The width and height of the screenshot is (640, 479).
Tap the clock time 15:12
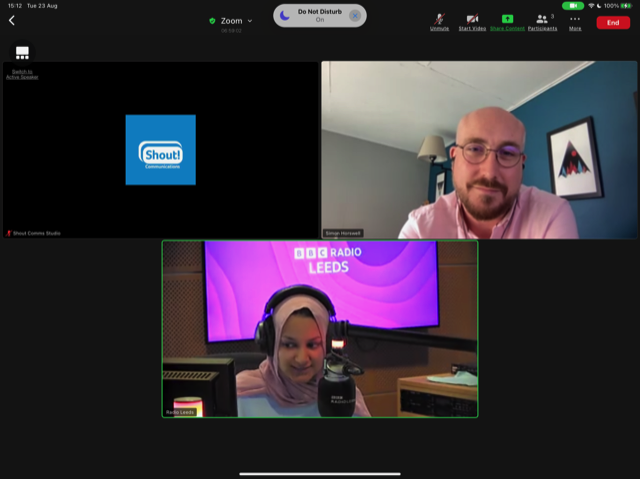(x=15, y=6)
